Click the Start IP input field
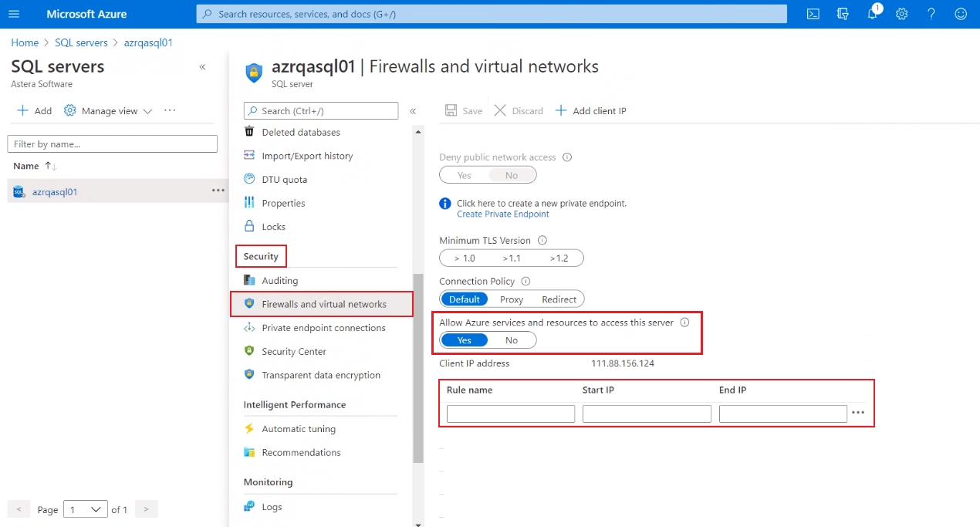 pos(647,414)
